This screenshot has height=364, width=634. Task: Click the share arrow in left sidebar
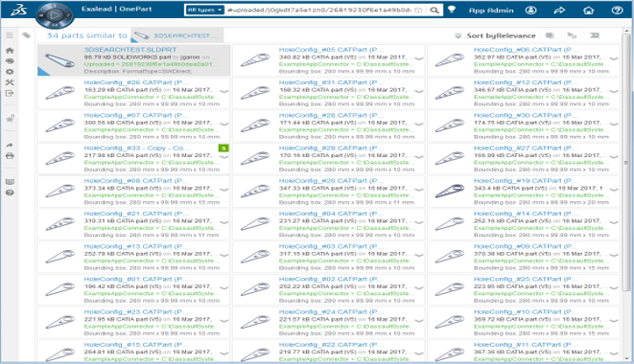coord(10,145)
